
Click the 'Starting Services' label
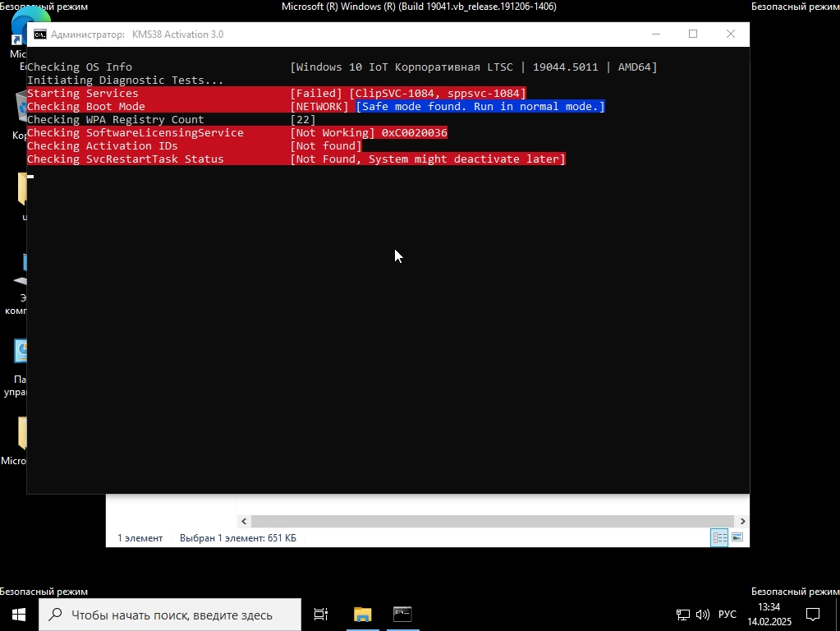(x=82, y=94)
